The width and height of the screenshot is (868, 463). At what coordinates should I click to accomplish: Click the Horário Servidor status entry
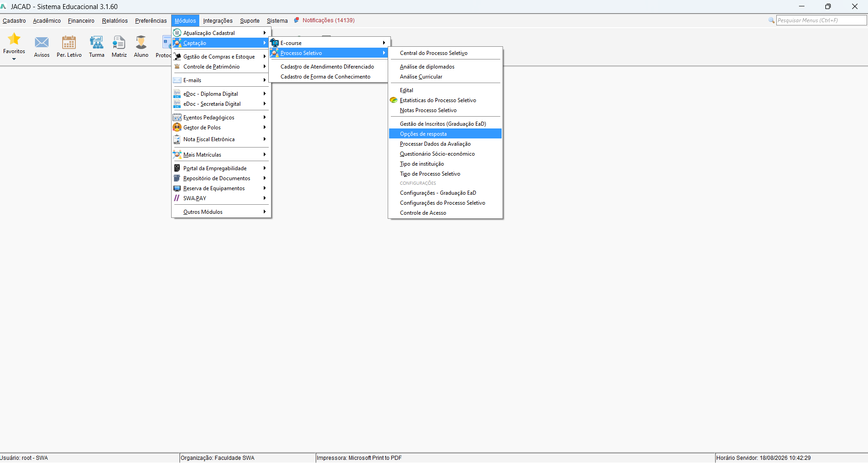click(764, 458)
